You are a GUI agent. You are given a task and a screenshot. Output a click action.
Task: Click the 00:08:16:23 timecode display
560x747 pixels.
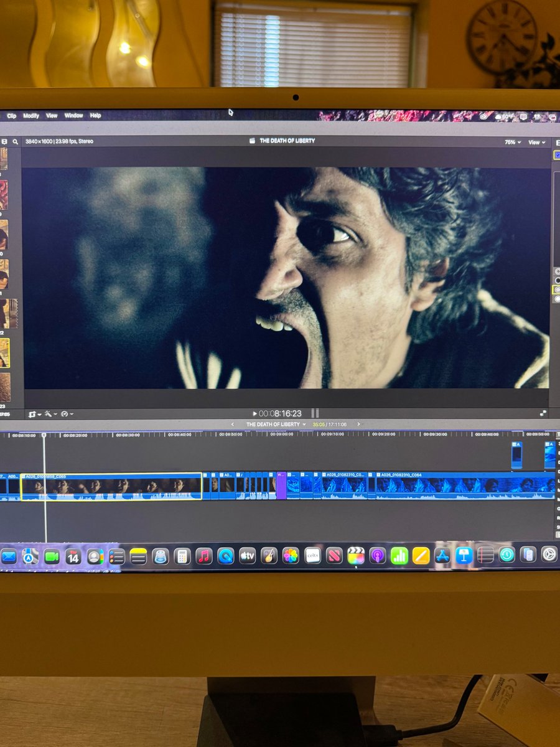coord(280,413)
